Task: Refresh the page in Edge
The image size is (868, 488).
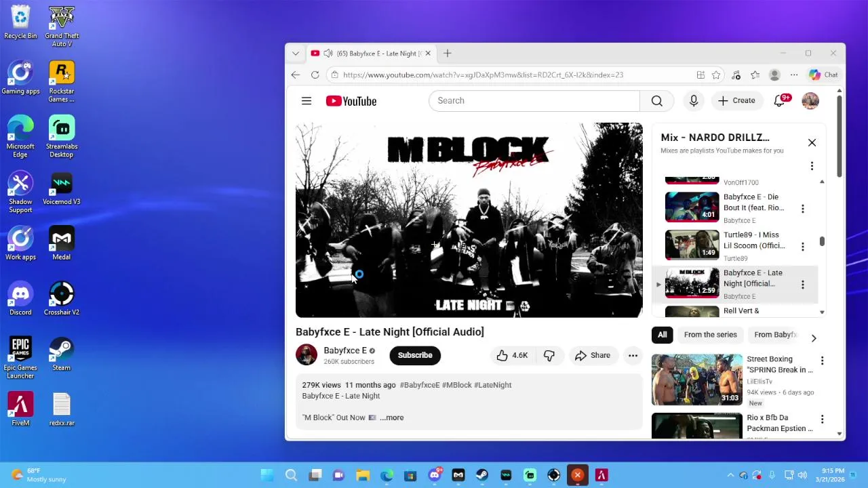Action: pyautogui.click(x=315, y=75)
